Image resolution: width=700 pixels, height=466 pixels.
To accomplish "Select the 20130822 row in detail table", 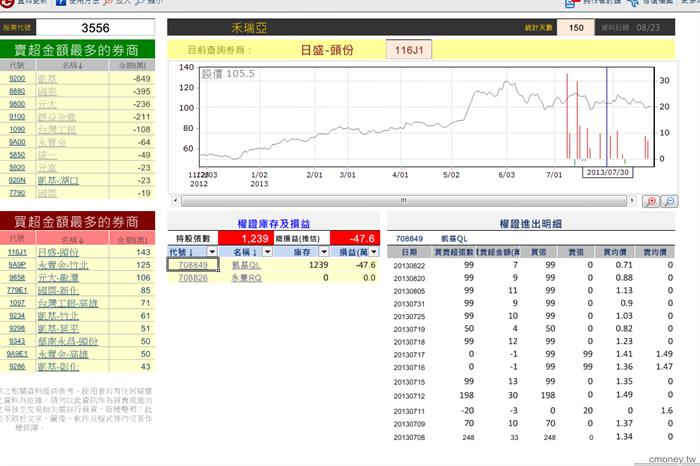I will (x=531, y=265).
